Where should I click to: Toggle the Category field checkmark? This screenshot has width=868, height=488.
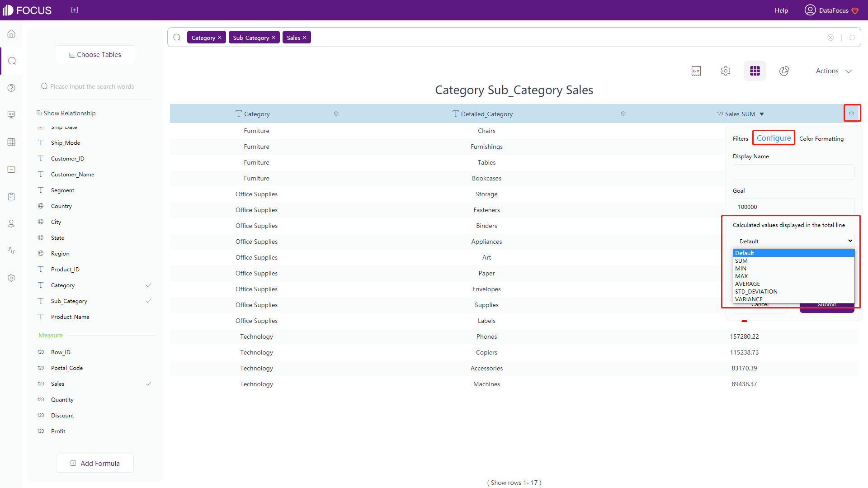pyautogui.click(x=148, y=285)
